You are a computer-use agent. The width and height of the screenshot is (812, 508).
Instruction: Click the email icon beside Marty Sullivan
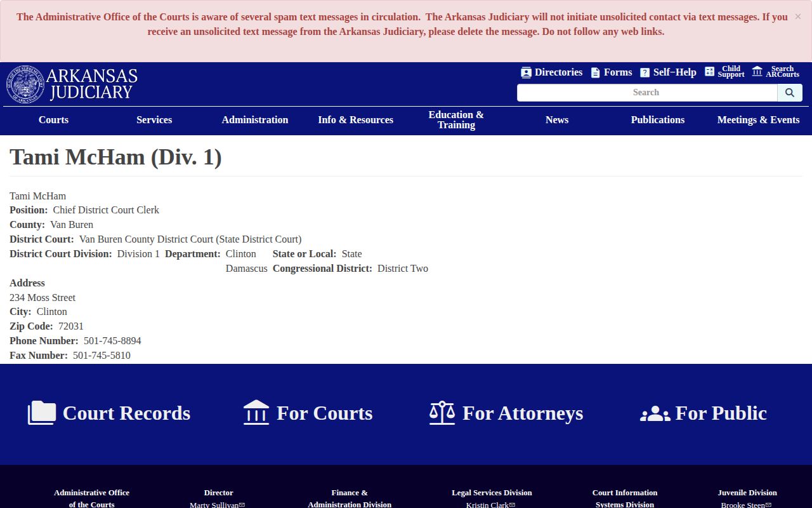[242, 505]
